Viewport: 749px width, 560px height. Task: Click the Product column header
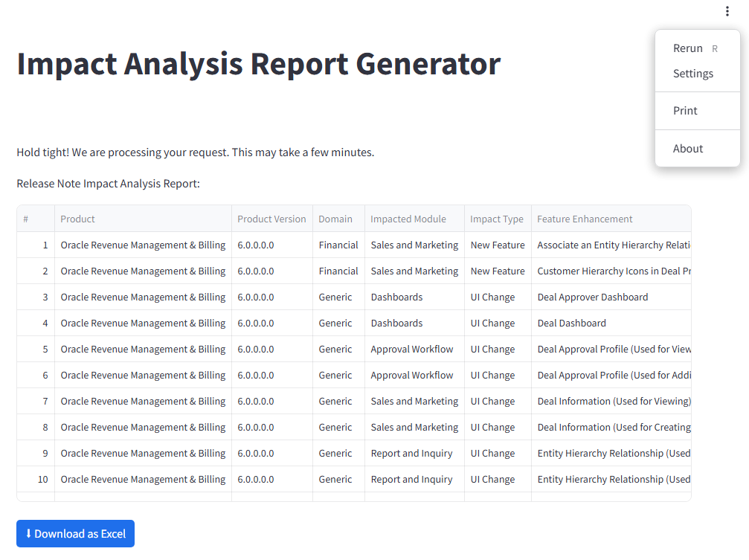(x=77, y=219)
